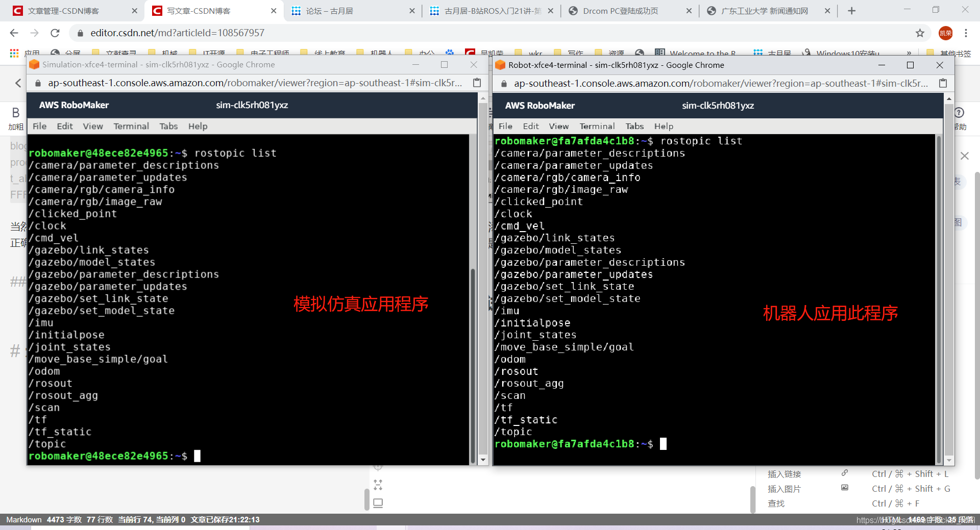Open the user profile avatar
The height and width of the screenshot is (530, 980).
click(945, 33)
